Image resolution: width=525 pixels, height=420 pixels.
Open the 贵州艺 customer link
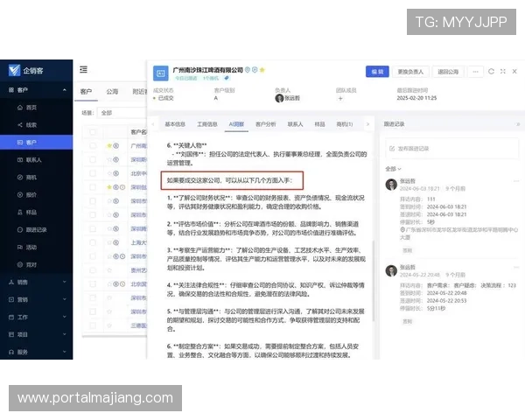138,270
